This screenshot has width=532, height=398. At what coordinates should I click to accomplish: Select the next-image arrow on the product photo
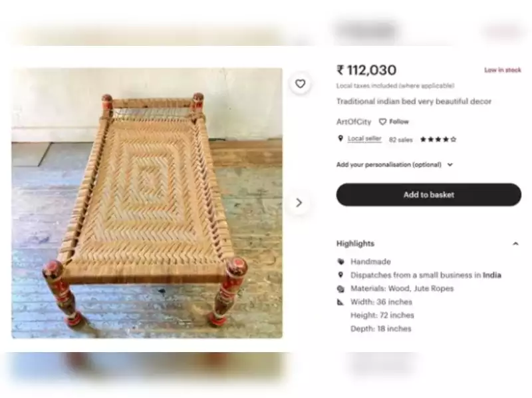[x=299, y=202]
